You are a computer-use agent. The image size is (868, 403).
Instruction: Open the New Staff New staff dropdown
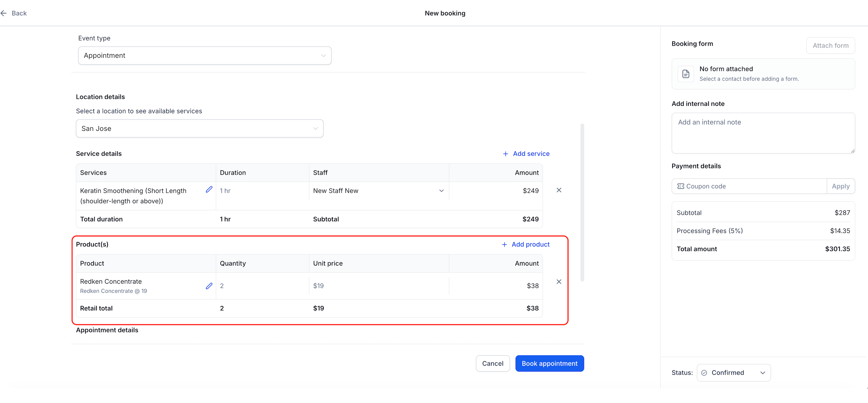[379, 191]
